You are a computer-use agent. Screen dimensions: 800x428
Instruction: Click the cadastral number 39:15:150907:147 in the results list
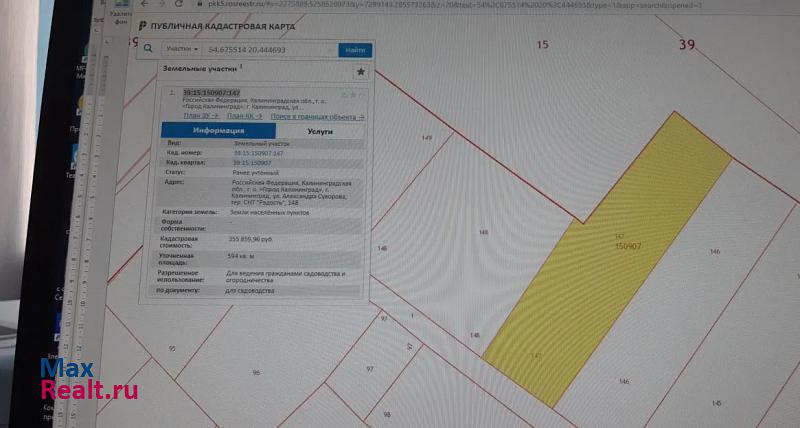pos(205,93)
